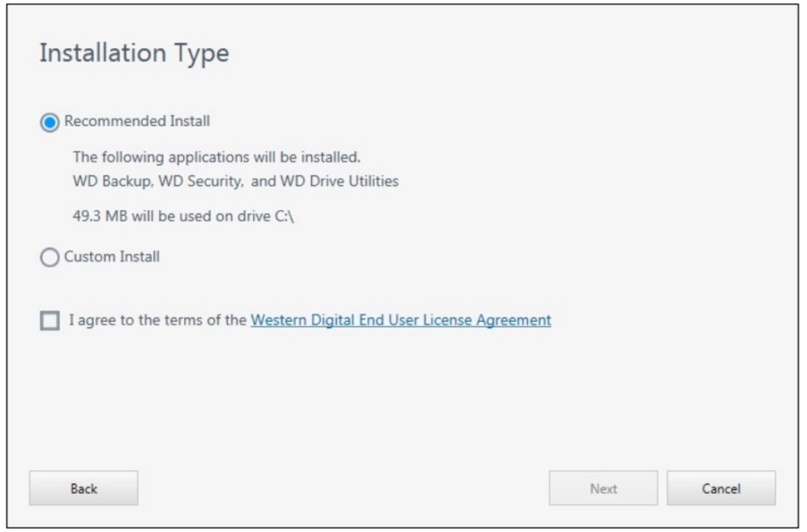This screenshot has height=532, width=807.
Task: Cancel the installation
Action: click(x=721, y=487)
